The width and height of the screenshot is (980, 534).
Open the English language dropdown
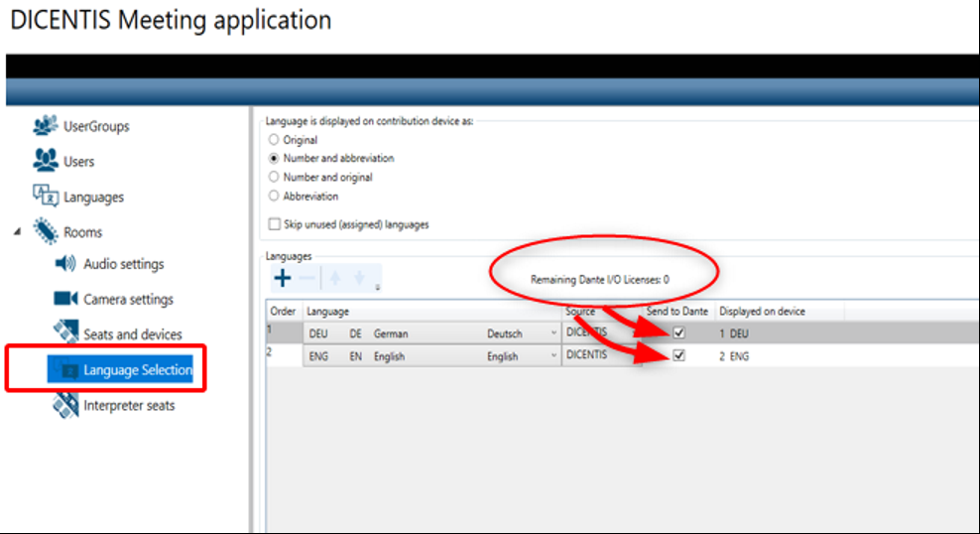point(552,357)
